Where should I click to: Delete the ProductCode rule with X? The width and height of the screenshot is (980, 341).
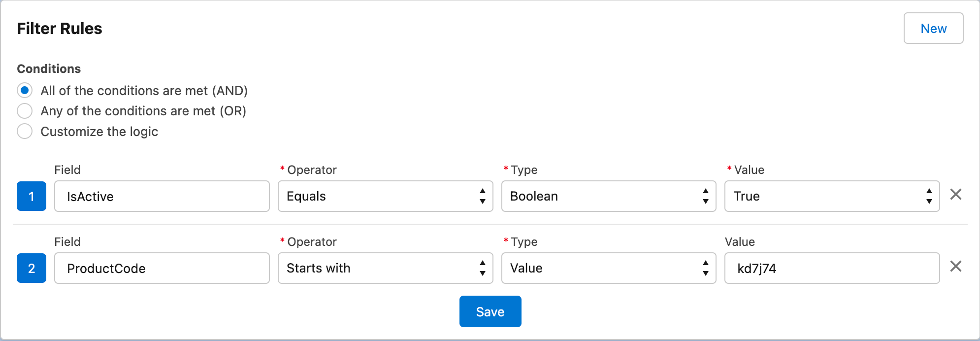click(x=955, y=267)
